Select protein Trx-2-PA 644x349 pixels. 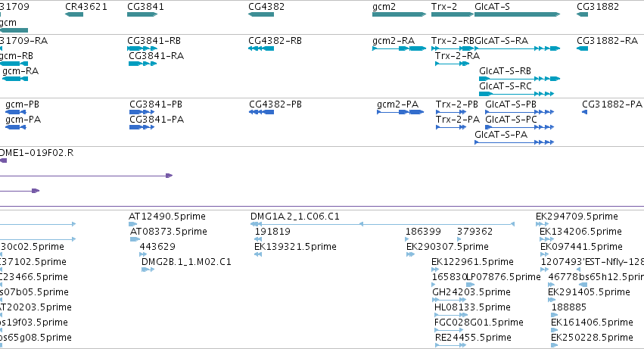click(x=451, y=127)
